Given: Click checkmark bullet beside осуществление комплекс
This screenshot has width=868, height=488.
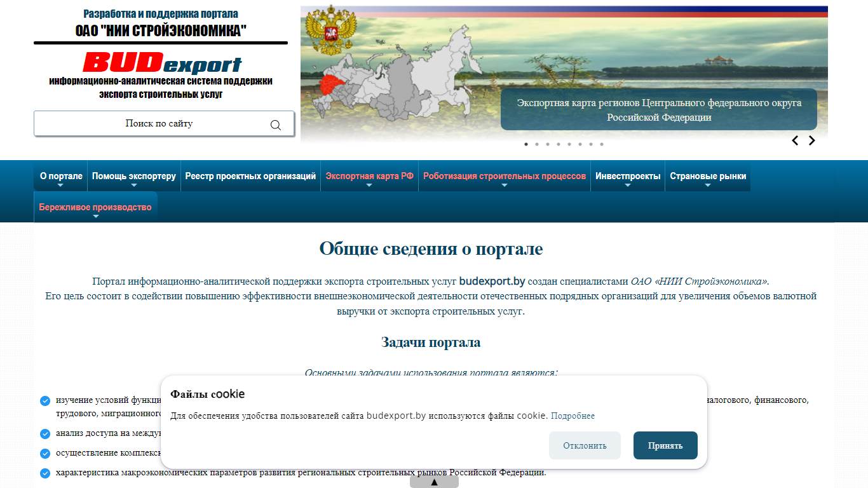Looking at the screenshot, I should (x=45, y=454).
